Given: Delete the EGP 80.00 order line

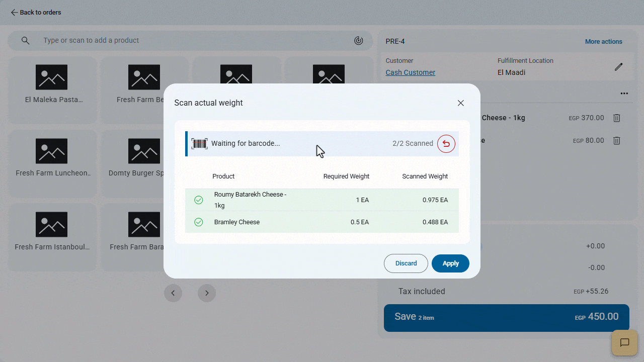Looking at the screenshot, I should [x=617, y=141].
